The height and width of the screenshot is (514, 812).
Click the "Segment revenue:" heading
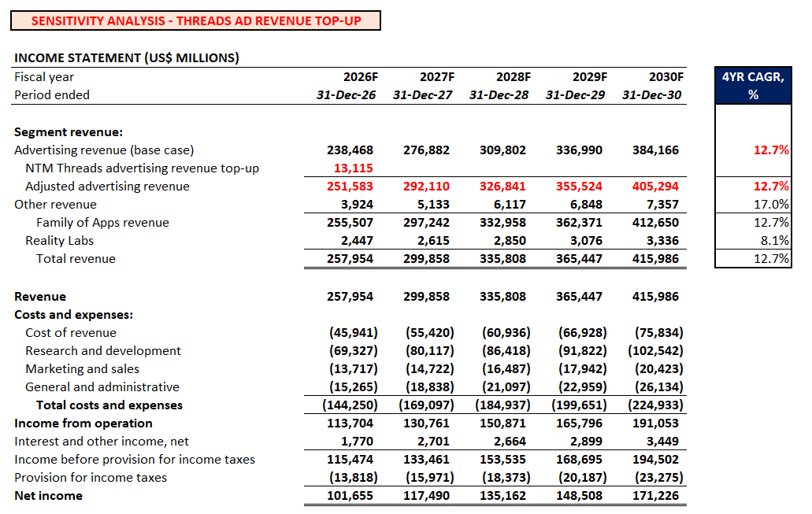(69, 132)
